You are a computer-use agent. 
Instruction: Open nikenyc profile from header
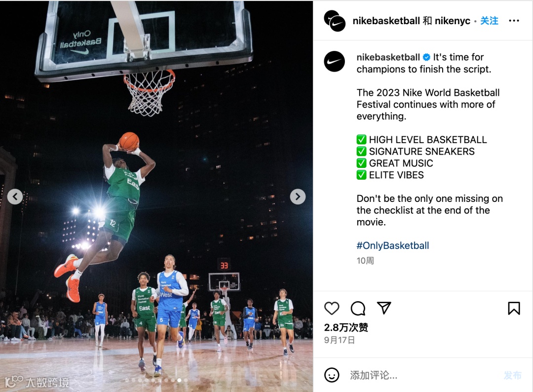click(x=453, y=21)
